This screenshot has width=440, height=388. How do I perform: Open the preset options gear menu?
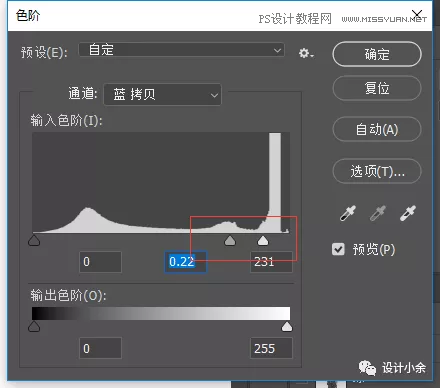coord(306,53)
